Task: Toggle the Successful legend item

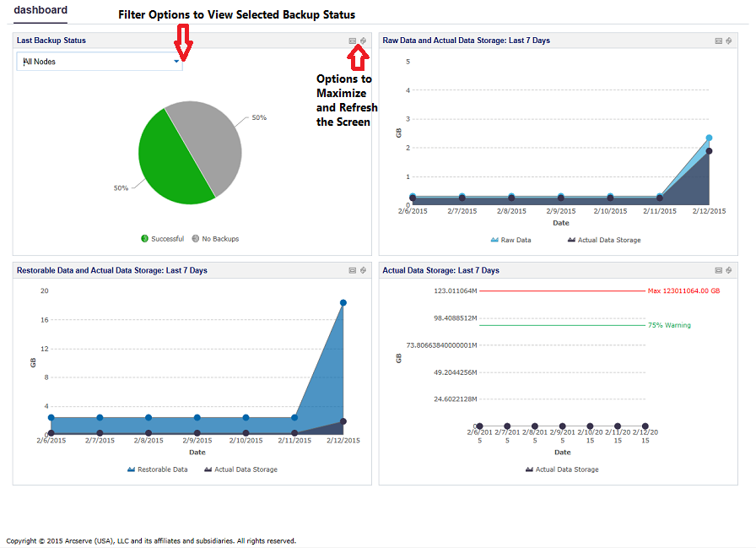Action: tap(163, 239)
